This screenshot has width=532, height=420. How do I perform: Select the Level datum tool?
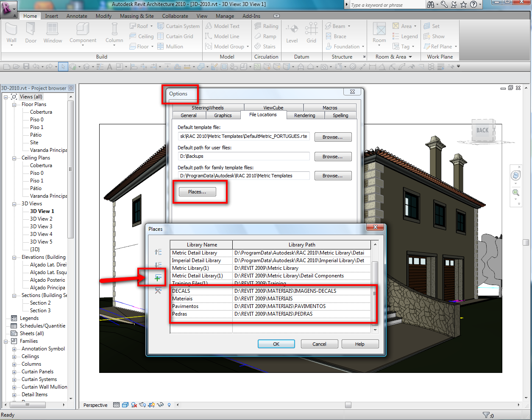[x=292, y=33]
